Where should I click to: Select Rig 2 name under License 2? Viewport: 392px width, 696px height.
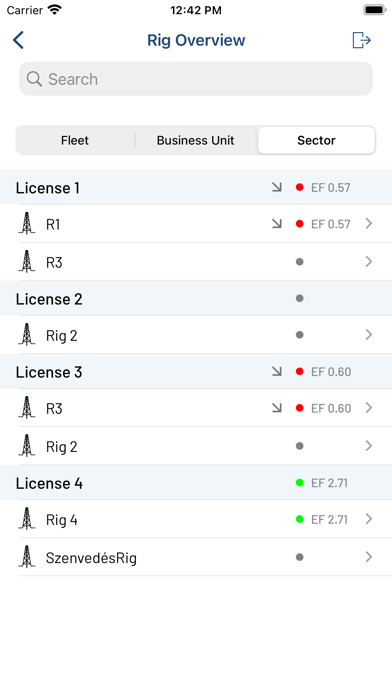tap(62, 336)
